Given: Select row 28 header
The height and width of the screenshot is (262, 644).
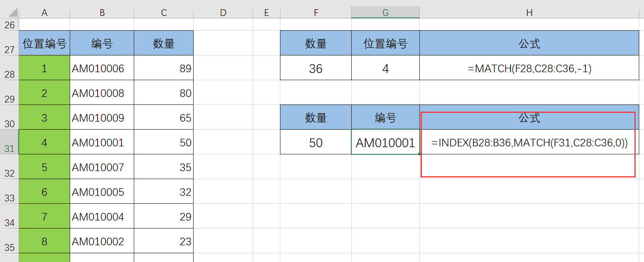Looking at the screenshot, I should click(x=10, y=68).
